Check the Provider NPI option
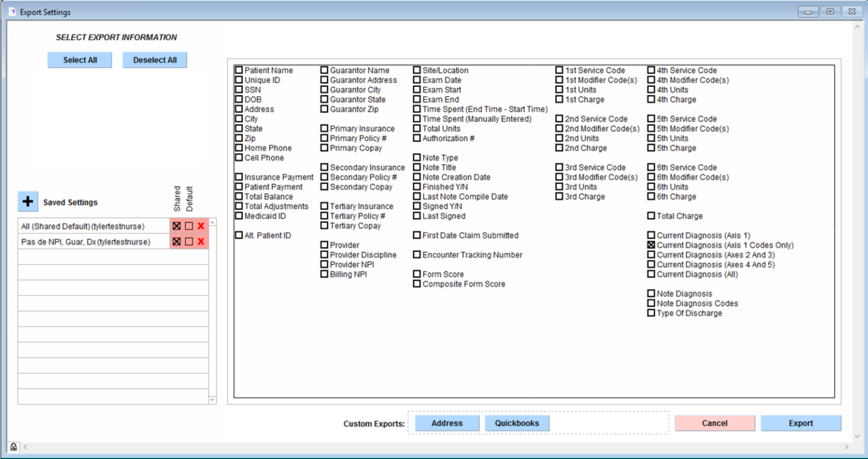The width and height of the screenshot is (868, 459). tap(325, 265)
